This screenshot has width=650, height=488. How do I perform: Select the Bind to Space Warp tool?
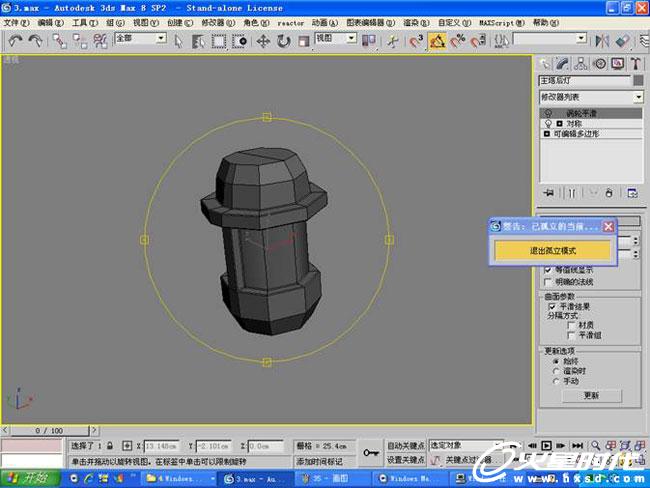point(100,41)
